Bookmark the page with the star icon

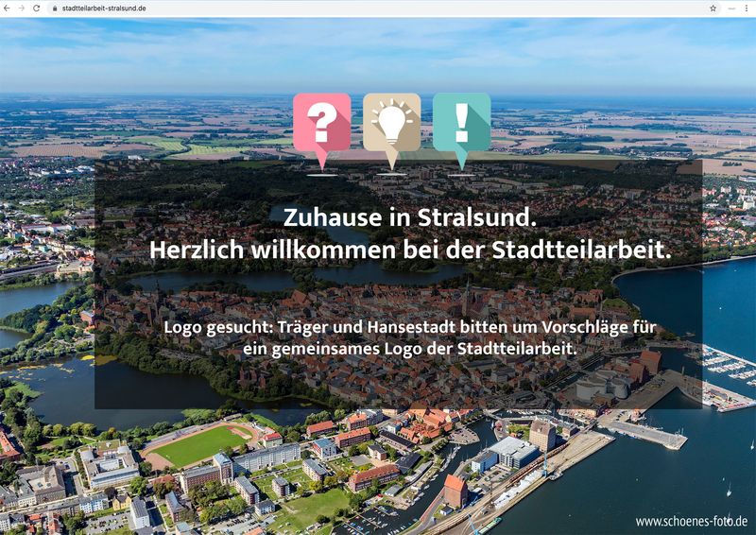(713, 9)
